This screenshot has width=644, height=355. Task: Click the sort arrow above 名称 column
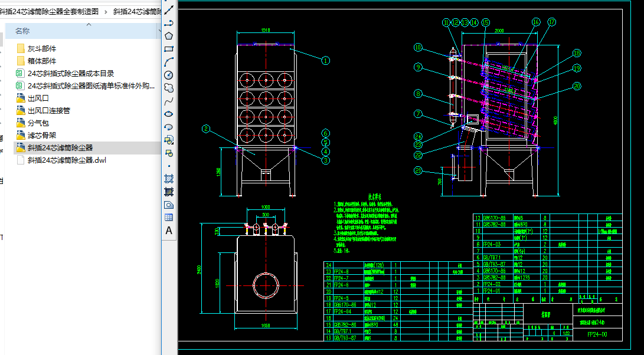(x=88, y=25)
